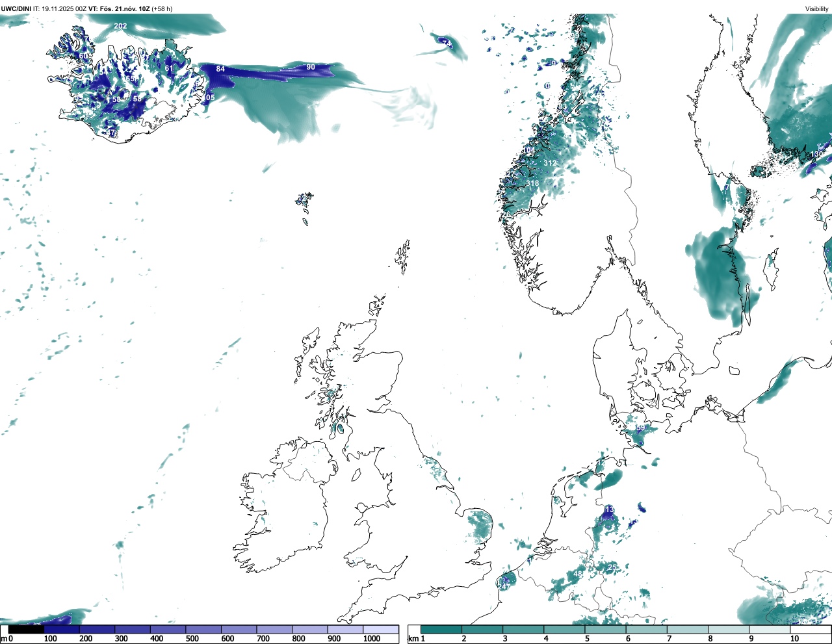Click the 74 value over the sea patch
This screenshot has height=644, width=832.
coord(447,44)
